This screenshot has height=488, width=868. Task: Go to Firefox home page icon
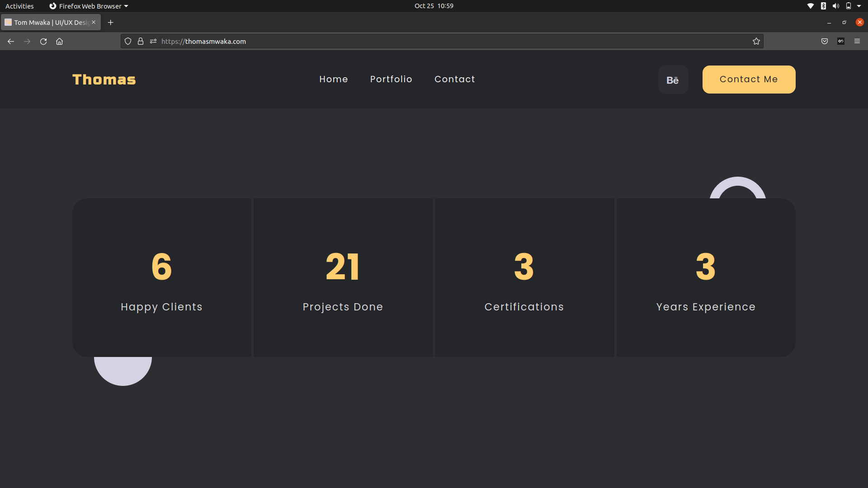(59, 42)
